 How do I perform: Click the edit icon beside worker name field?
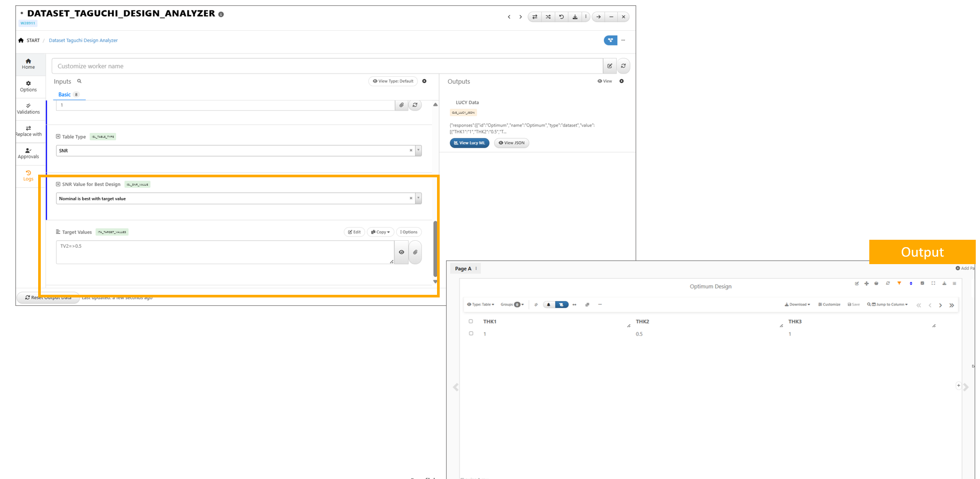click(610, 66)
